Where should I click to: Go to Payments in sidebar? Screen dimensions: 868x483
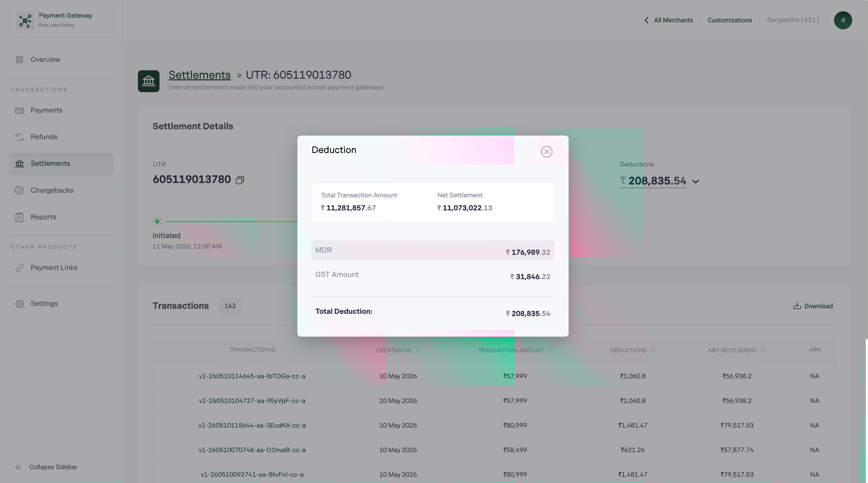pyautogui.click(x=61, y=110)
